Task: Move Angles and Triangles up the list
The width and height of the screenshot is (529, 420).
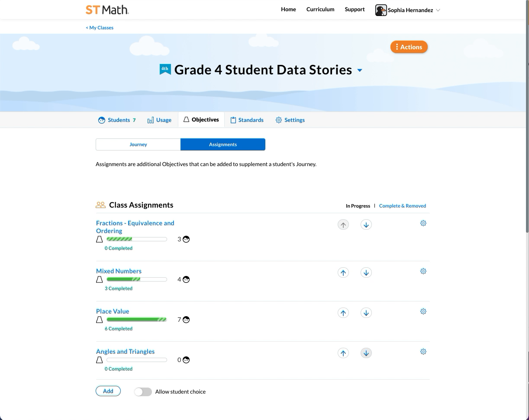Action: 343,353
